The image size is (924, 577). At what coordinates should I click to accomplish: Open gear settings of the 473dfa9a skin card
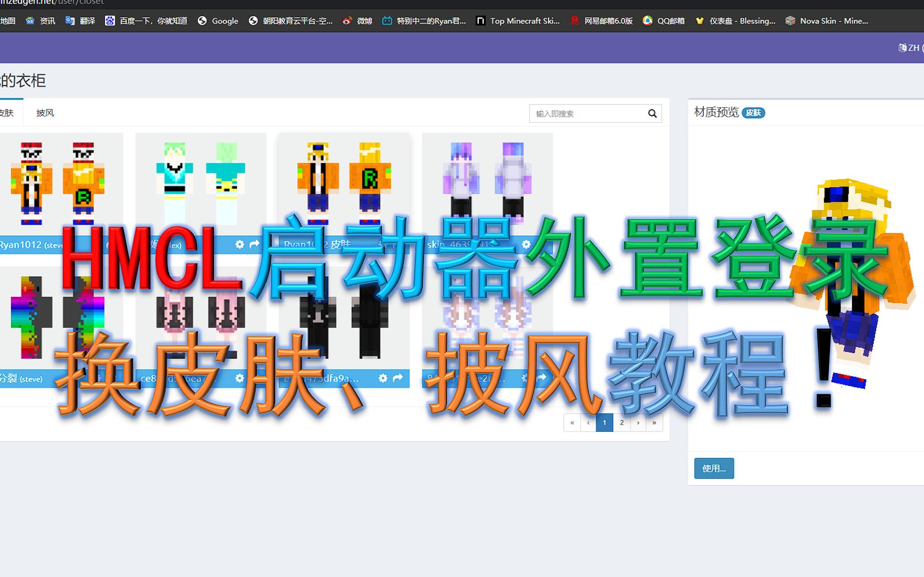pos(383,378)
